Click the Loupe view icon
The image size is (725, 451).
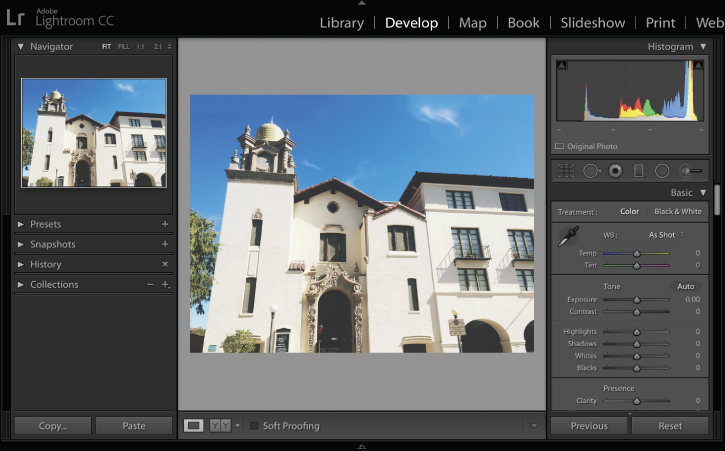(x=193, y=426)
